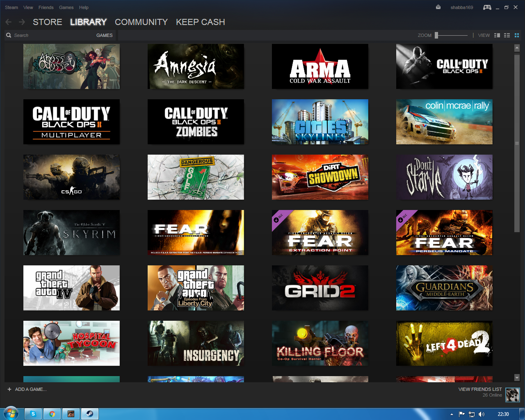Launch Big Picture mode controller icon
Screen dimensions: 525x420
click(x=487, y=7)
